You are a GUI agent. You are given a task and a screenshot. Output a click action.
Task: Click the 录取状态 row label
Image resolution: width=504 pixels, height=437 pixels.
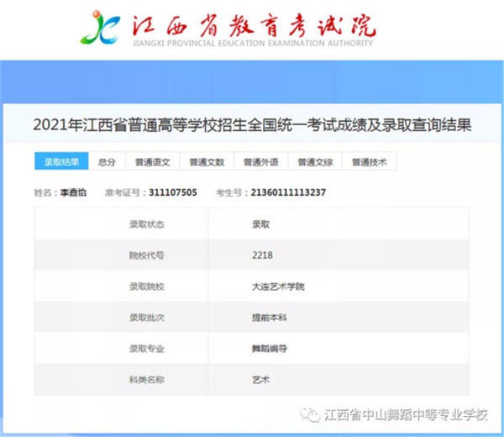(147, 224)
